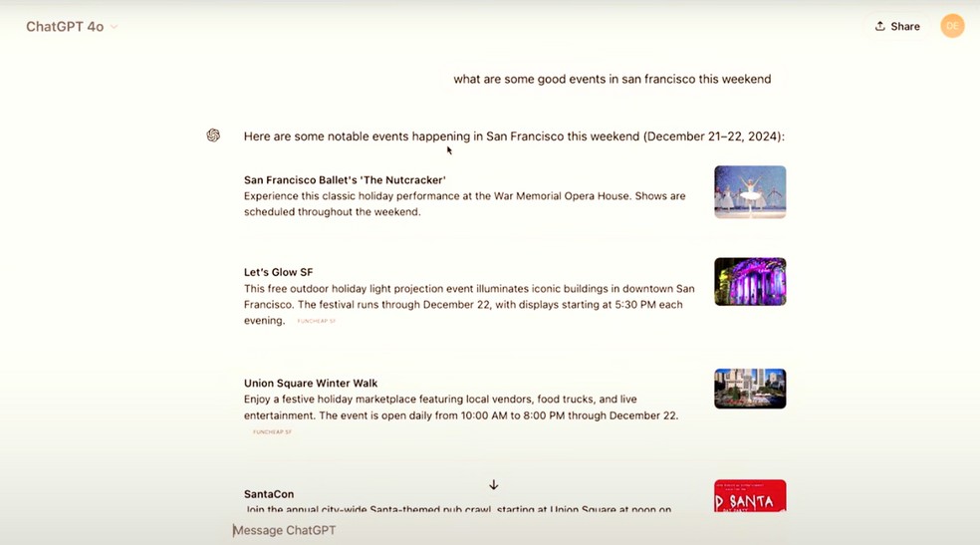
Task: Click the user message about San Francisco events
Action: (x=612, y=80)
